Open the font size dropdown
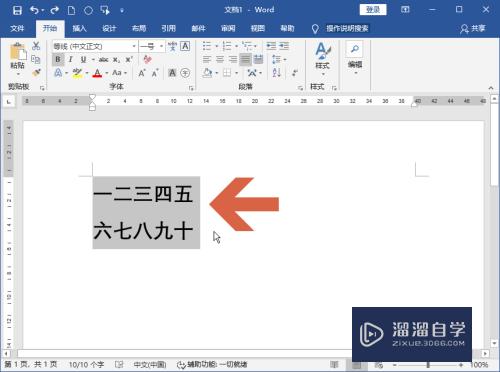 [161, 46]
